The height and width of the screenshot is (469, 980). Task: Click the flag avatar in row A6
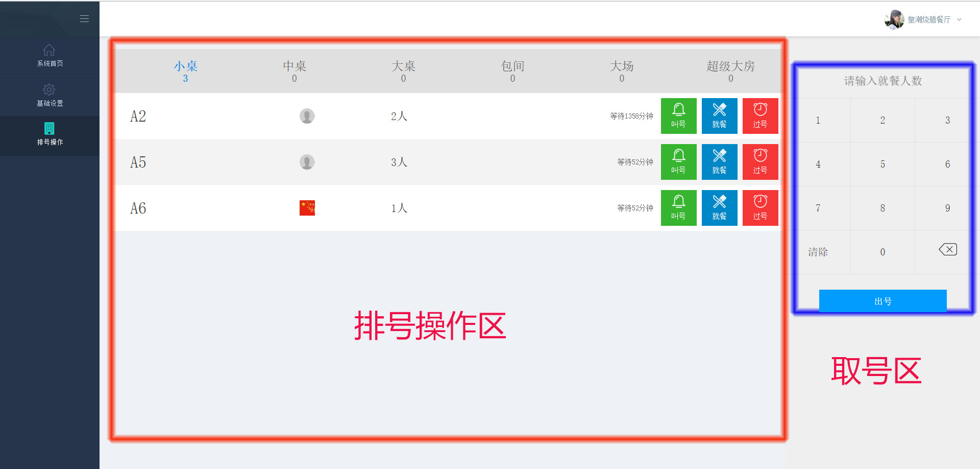click(307, 208)
